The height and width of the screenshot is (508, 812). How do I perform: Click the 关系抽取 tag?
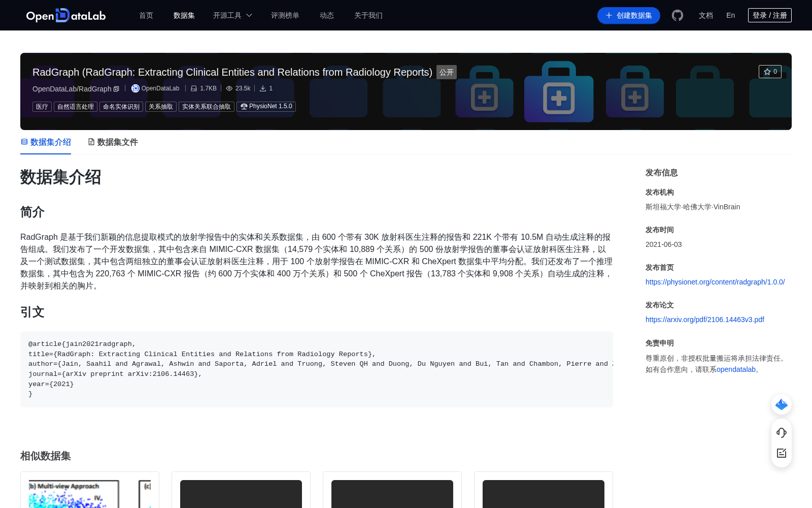click(x=161, y=107)
